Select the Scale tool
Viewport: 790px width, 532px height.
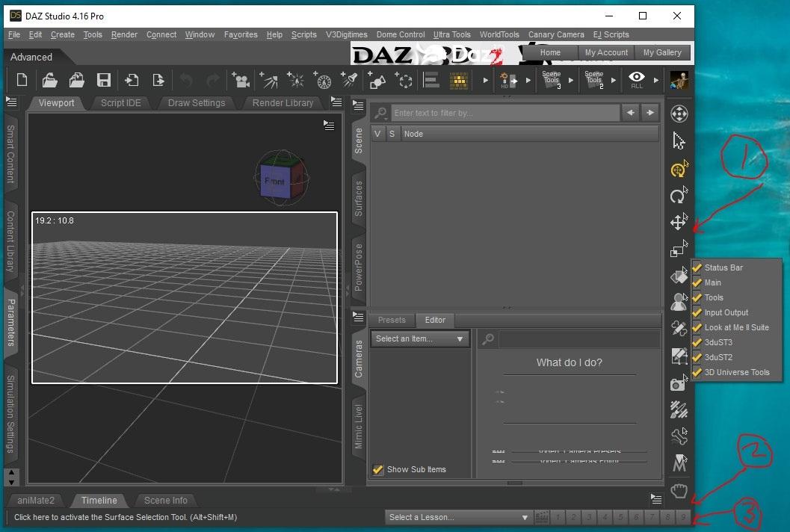[679, 250]
